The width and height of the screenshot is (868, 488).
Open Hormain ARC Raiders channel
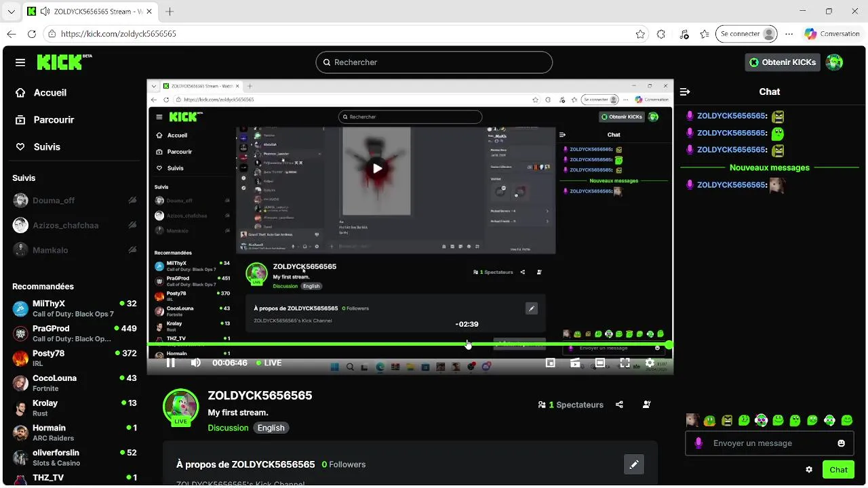coord(75,432)
